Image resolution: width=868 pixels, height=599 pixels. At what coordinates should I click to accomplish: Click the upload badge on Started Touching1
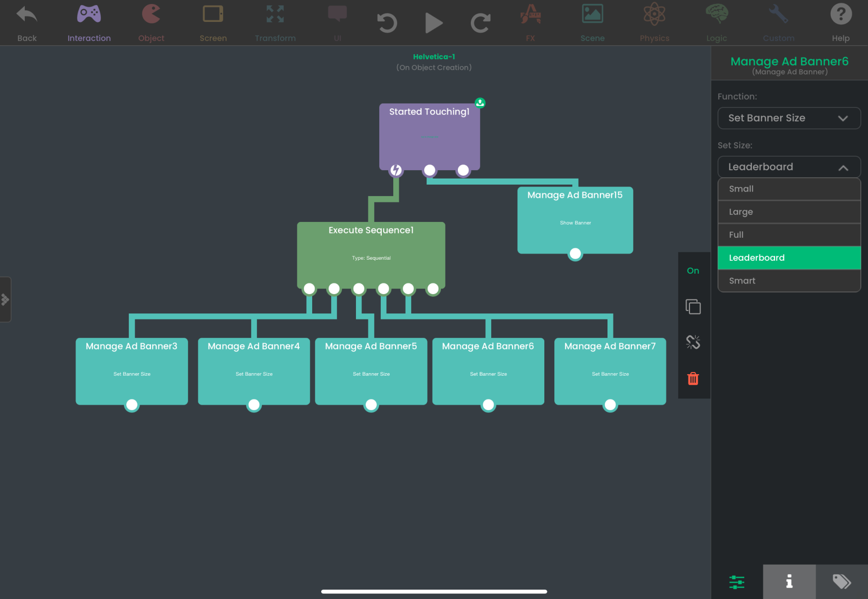[x=480, y=103]
